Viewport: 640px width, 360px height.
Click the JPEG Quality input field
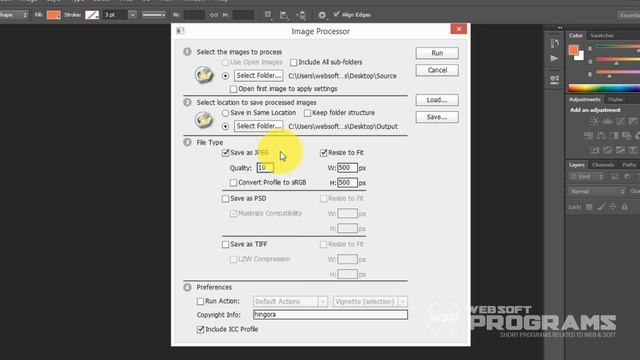coord(265,168)
